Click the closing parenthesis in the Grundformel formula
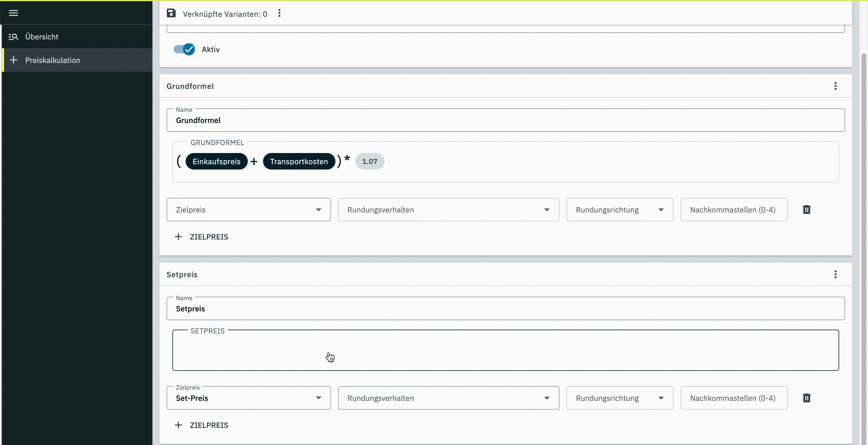This screenshot has width=868, height=445. click(339, 161)
